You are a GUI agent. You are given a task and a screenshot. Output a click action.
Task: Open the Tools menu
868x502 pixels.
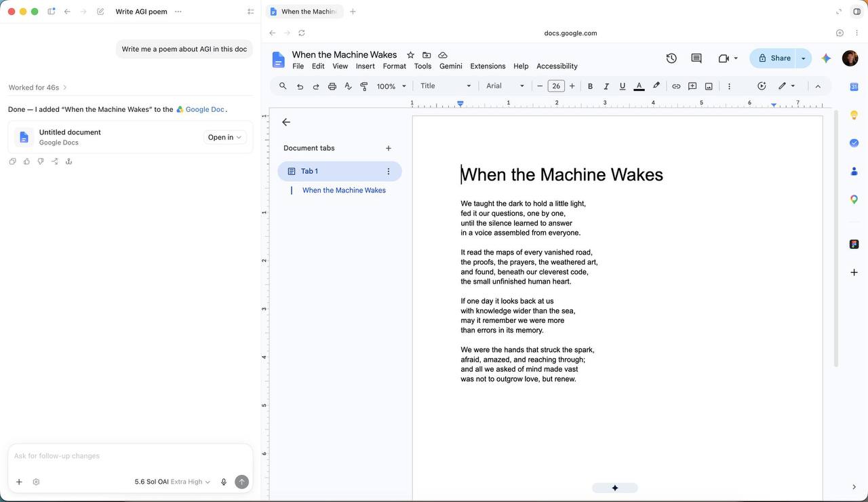pos(422,66)
